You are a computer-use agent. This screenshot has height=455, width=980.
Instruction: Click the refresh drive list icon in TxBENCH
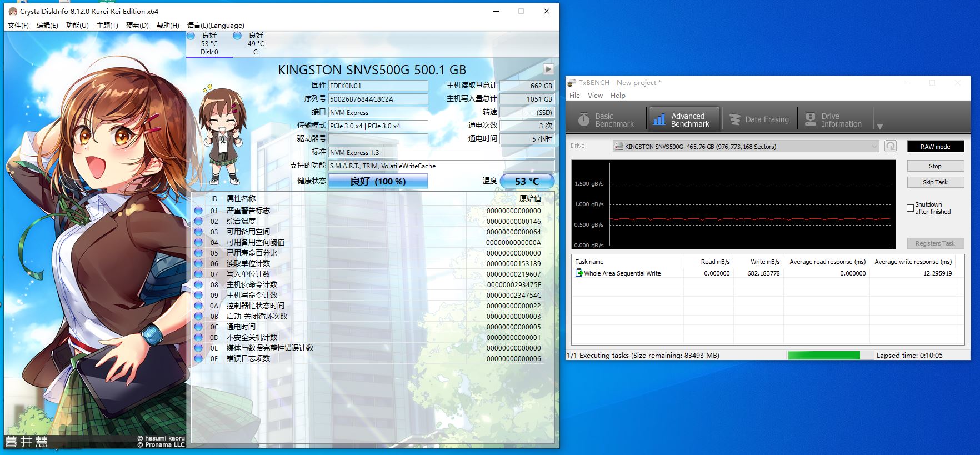tap(891, 146)
